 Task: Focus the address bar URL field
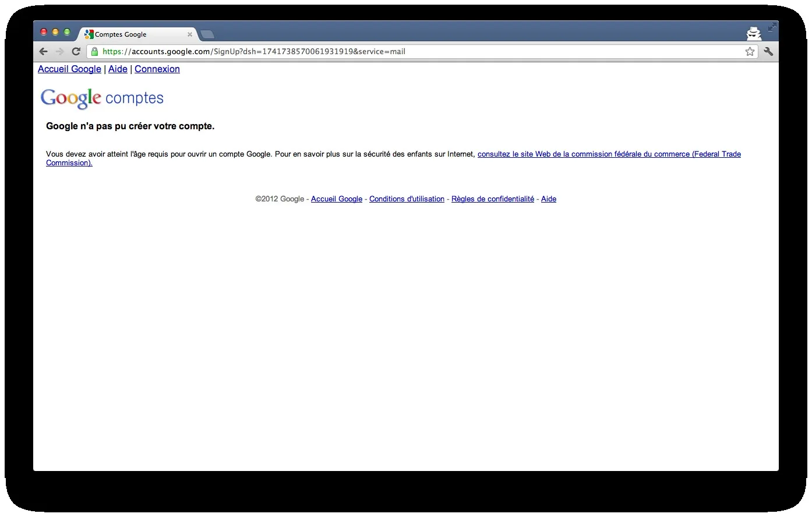422,51
